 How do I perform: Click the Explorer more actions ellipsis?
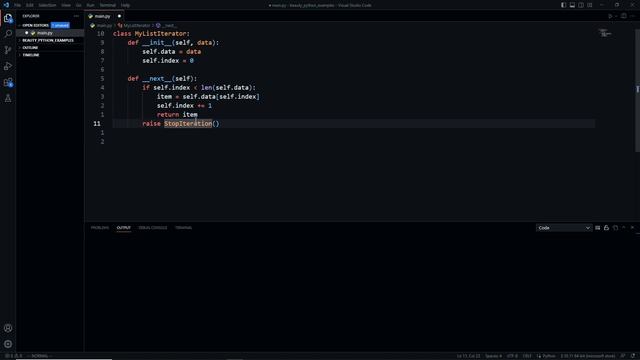[76, 16]
